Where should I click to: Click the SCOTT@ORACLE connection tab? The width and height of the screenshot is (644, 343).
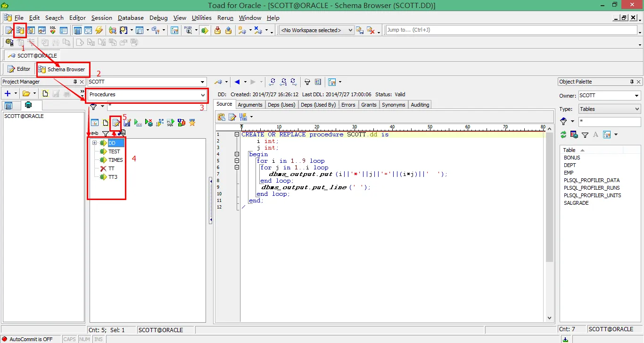33,56
